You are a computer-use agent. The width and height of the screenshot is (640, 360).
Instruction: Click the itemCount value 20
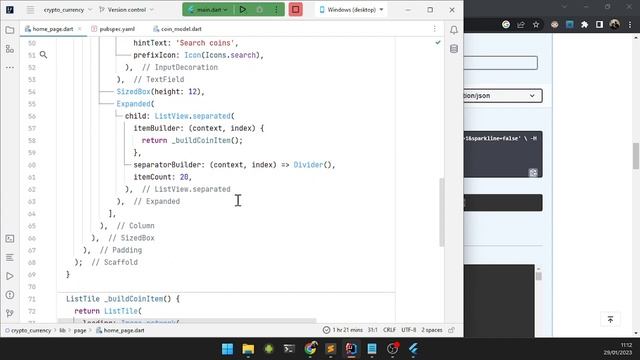tap(184, 177)
